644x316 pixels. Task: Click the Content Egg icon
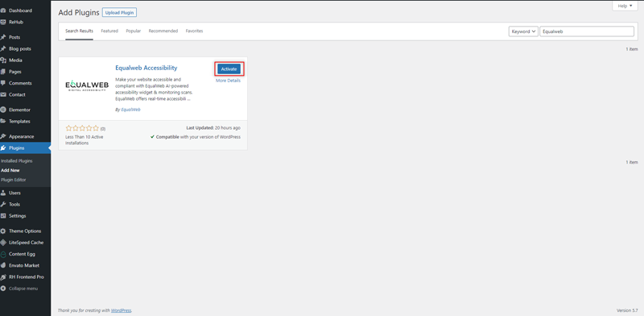[3, 254]
